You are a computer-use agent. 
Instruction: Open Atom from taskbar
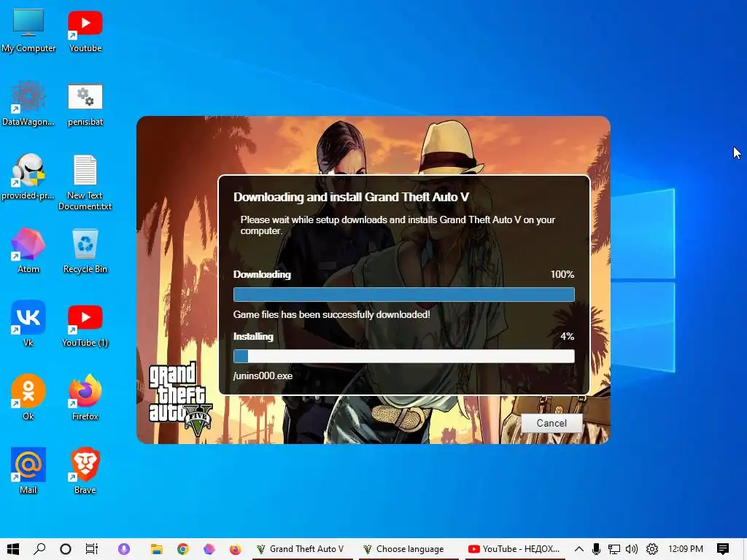click(x=209, y=549)
